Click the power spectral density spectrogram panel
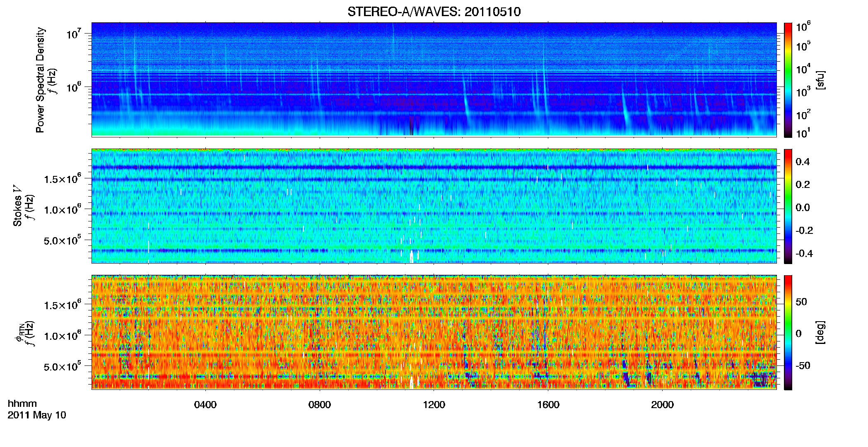 click(x=434, y=79)
